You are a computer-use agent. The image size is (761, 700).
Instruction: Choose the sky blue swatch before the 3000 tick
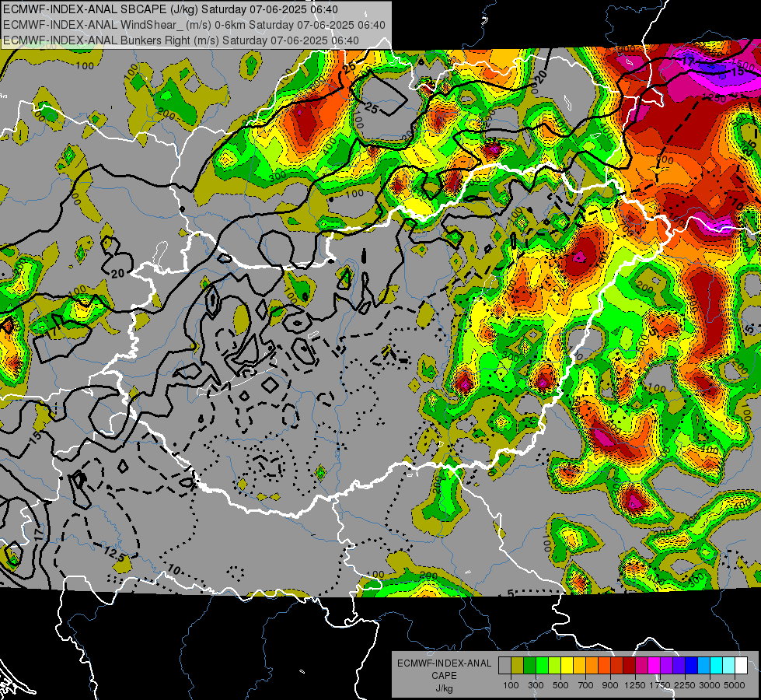704,666
